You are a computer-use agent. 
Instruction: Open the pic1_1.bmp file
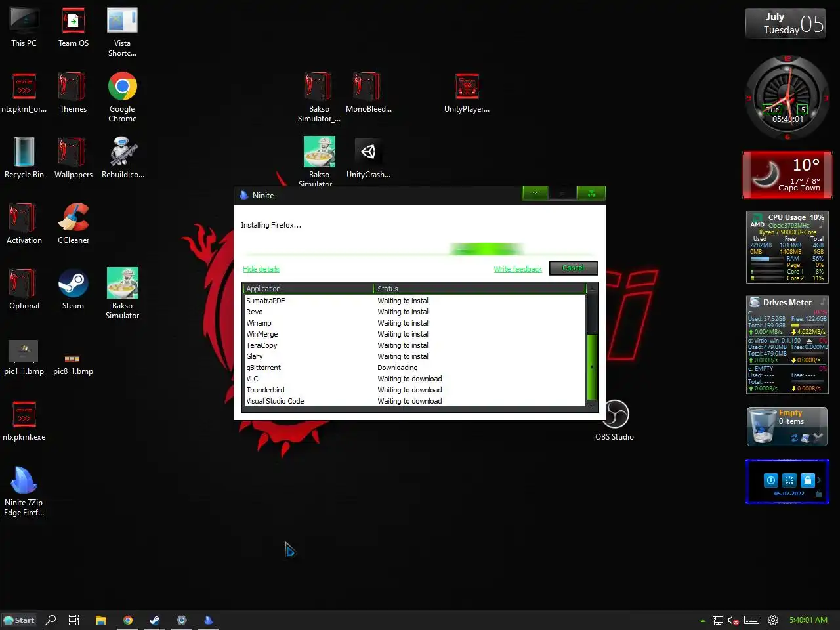coord(24,358)
